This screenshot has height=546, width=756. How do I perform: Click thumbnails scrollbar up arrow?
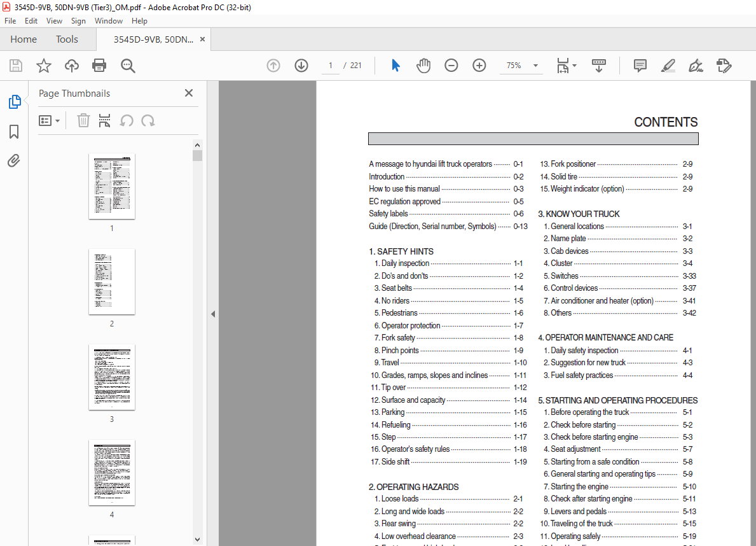(197, 145)
